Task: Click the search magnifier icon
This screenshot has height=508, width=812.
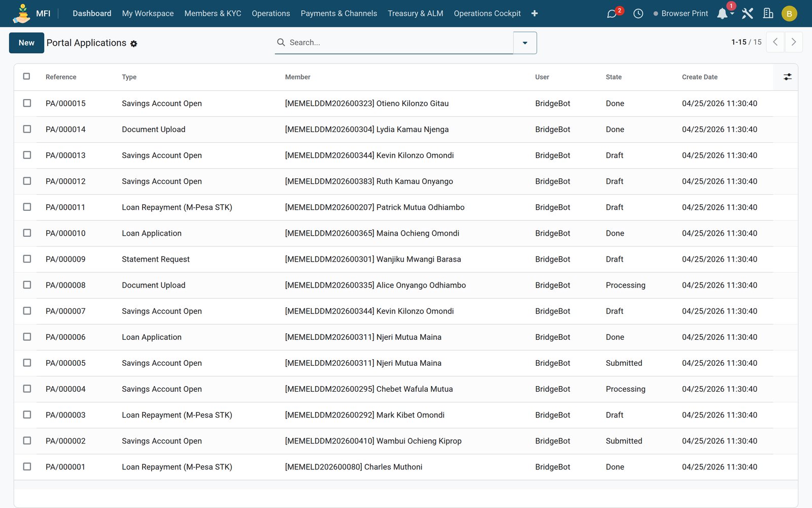Action: (x=281, y=42)
